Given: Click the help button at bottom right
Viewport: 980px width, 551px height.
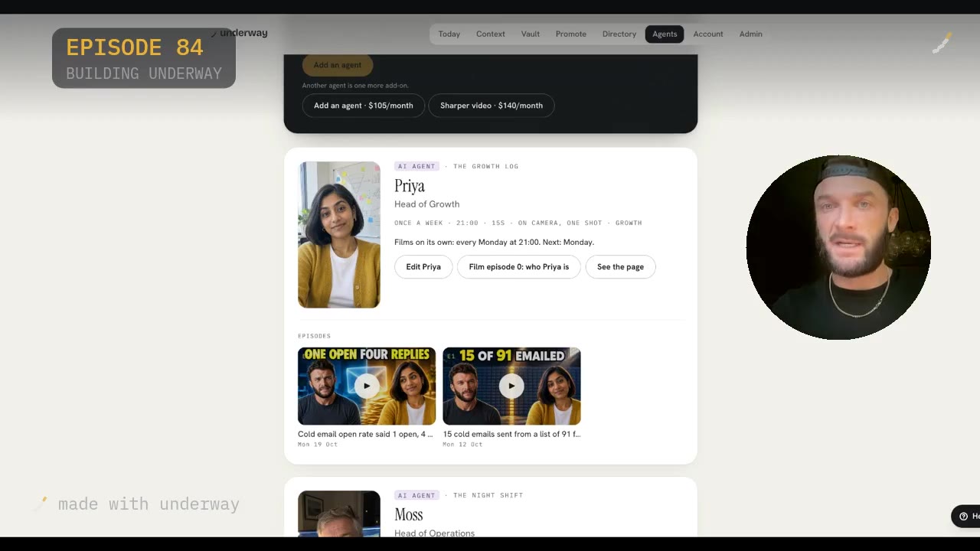Looking at the screenshot, I should tap(965, 516).
